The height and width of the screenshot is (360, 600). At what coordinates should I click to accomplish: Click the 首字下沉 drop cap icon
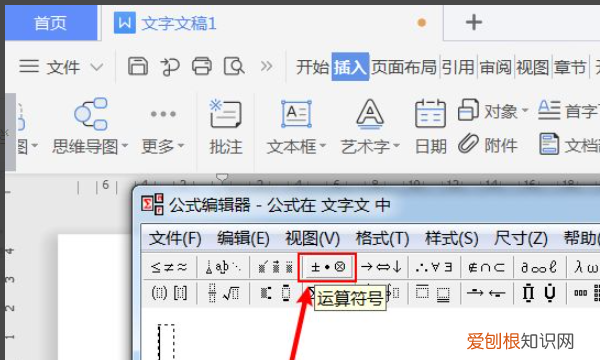(x=549, y=110)
